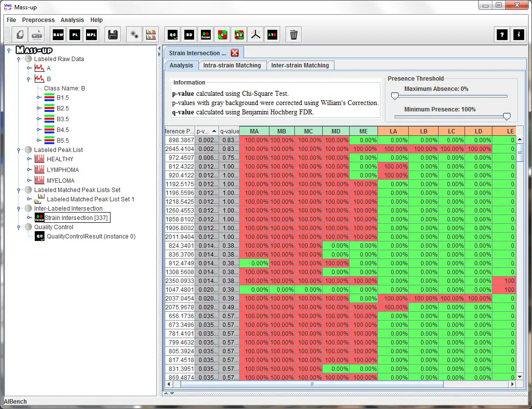Click the Minimum Presence slider handle

click(507, 116)
